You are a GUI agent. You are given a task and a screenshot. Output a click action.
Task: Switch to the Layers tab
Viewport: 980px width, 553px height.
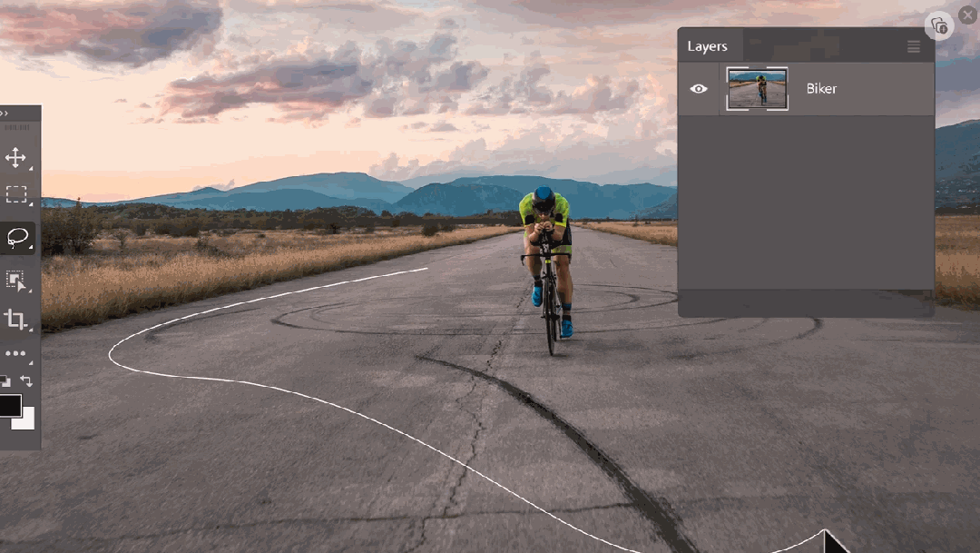point(707,46)
